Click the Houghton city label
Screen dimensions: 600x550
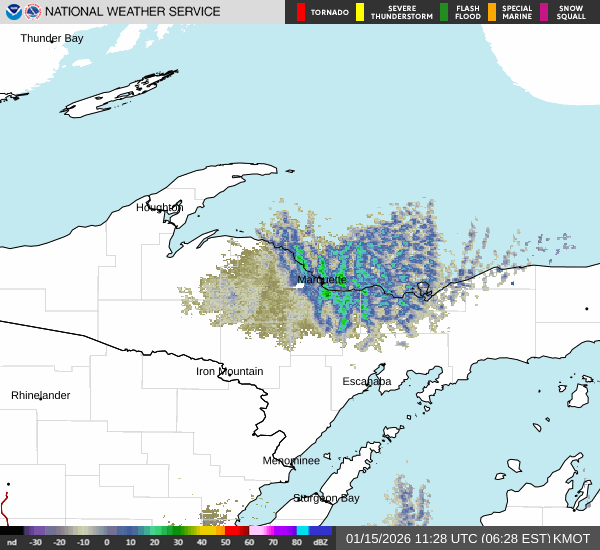point(159,208)
